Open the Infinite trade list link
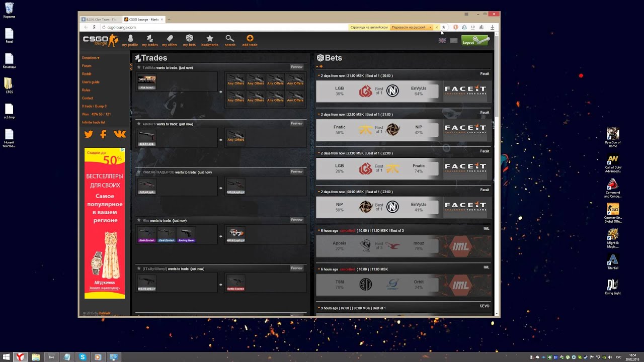The image size is (644, 362). pyautogui.click(x=94, y=122)
